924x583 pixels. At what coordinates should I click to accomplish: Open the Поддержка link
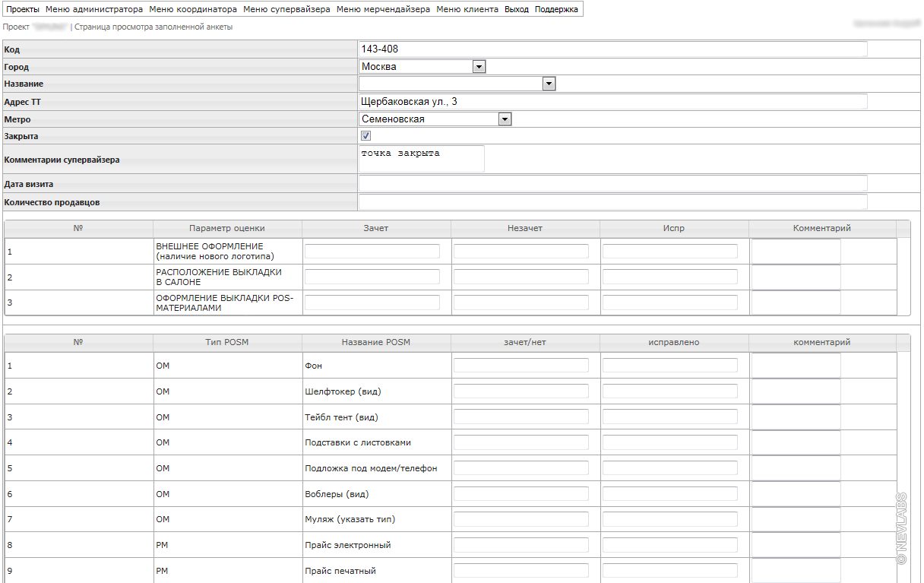556,10
